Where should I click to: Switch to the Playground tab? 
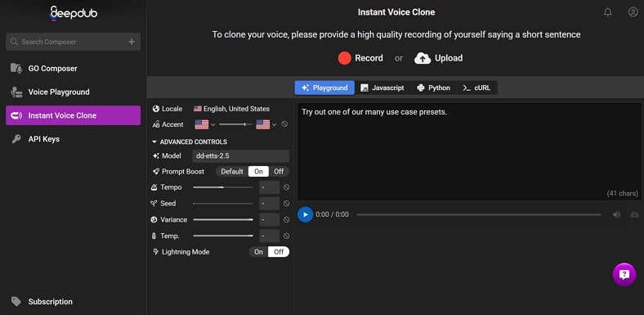tap(324, 88)
